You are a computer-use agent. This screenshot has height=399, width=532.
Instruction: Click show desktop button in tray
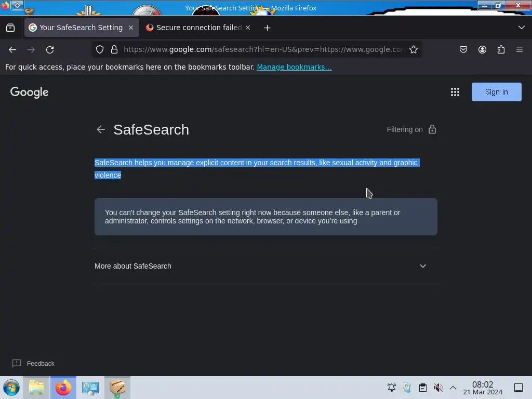tap(518, 388)
